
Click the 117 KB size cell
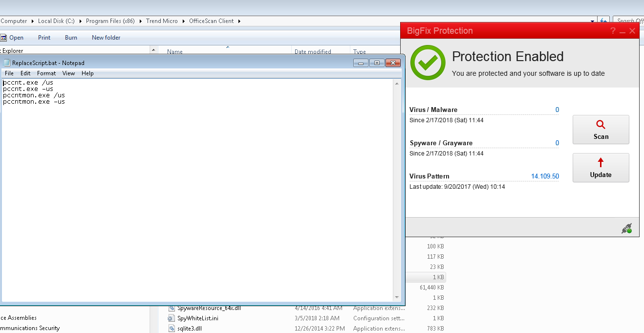point(435,257)
